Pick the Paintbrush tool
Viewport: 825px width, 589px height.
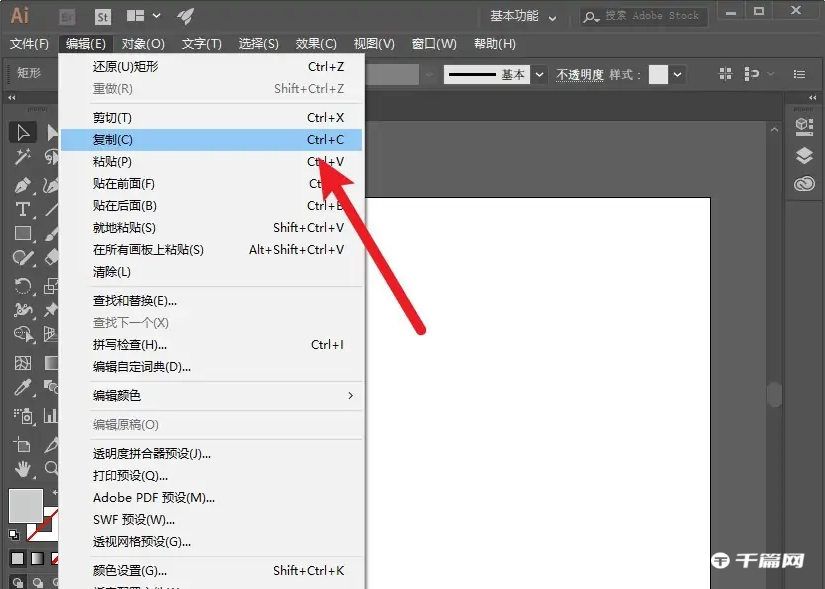coord(48,235)
